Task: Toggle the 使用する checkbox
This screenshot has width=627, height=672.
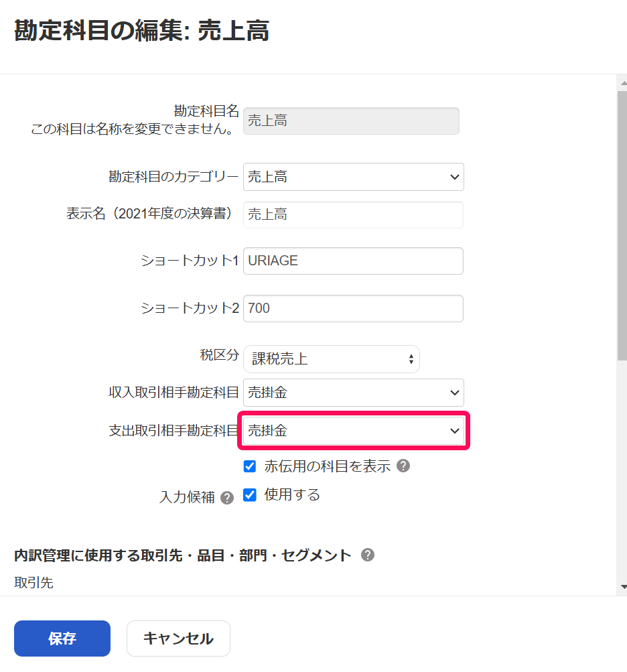Action: (249, 495)
